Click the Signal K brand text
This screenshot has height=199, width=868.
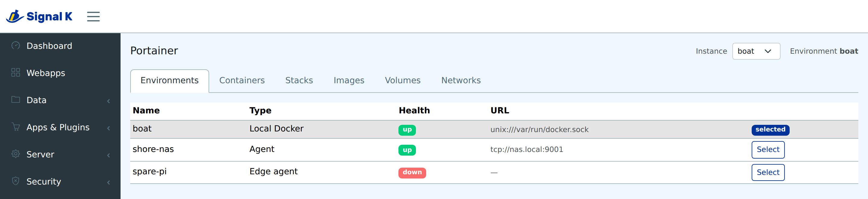pos(49,17)
